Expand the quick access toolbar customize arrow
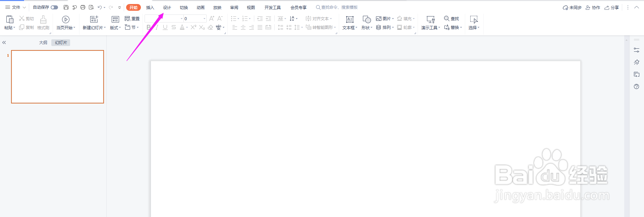 119,7
